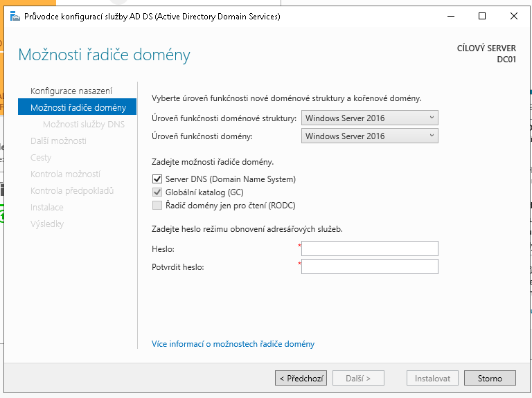Image resolution: width=532 pixels, height=398 pixels.
Task: Click the AD DS wizard title bar icon
Action: tap(15, 16)
